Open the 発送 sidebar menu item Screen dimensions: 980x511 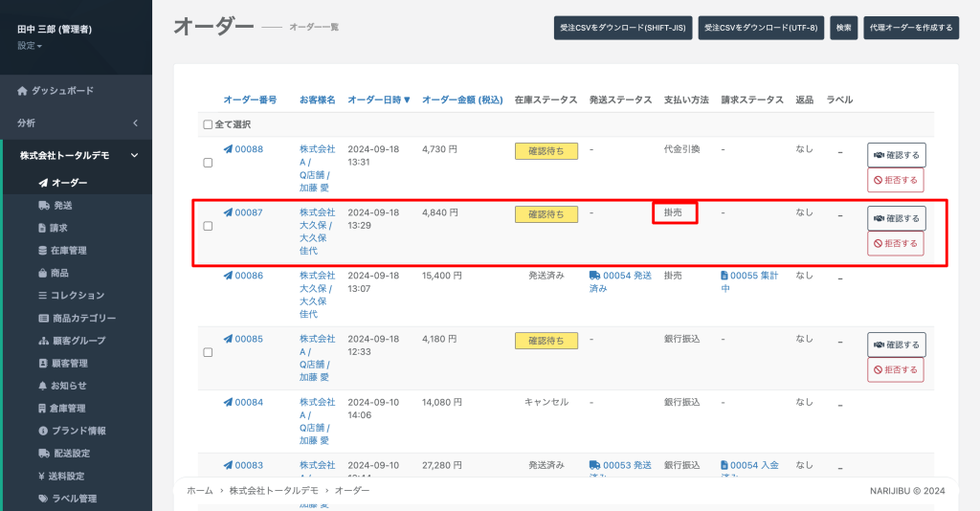click(62, 206)
